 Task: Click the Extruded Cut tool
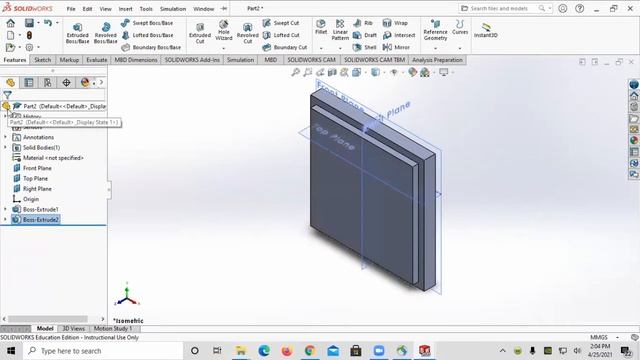[x=200, y=33]
